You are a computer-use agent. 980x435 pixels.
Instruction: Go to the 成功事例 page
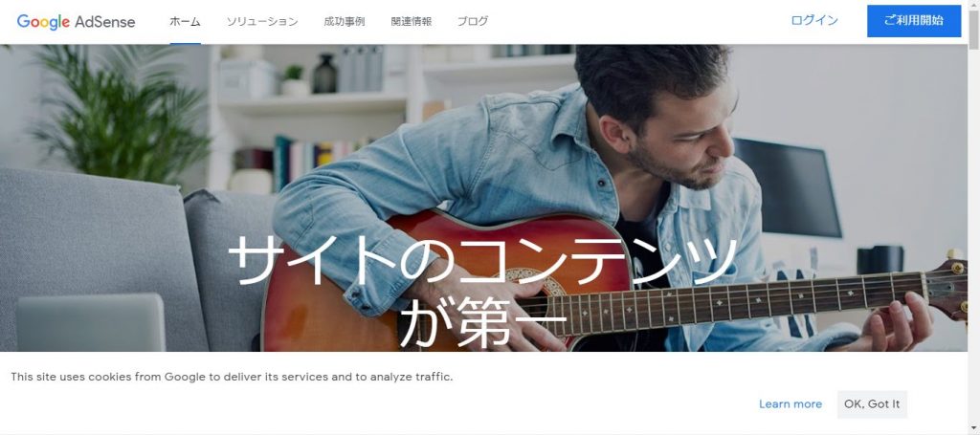[x=345, y=21]
